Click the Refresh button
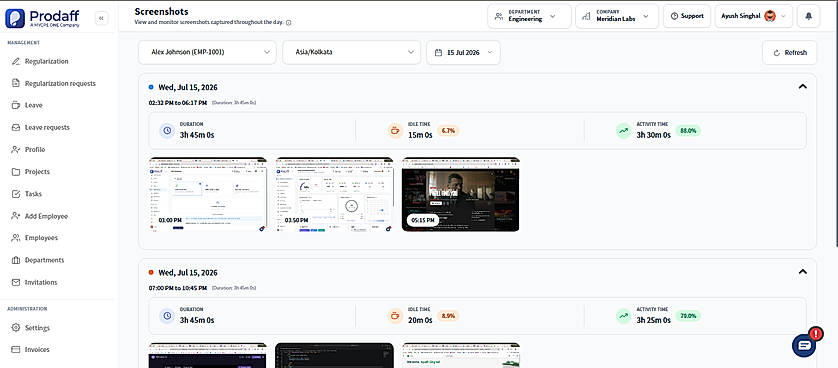The height and width of the screenshot is (368, 838). 789,52
